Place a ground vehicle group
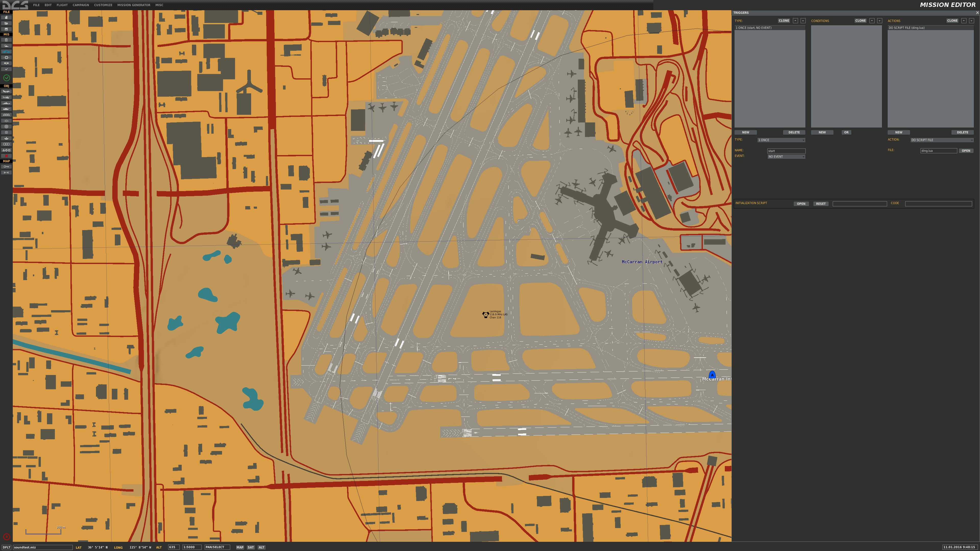The width and height of the screenshot is (980, 551). [x=6, y=109]
